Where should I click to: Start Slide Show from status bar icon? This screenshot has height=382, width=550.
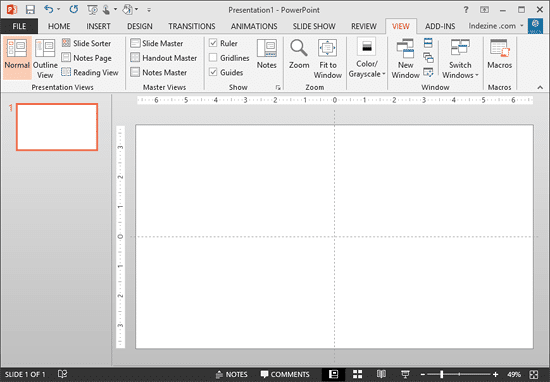(x=405, y=374)
